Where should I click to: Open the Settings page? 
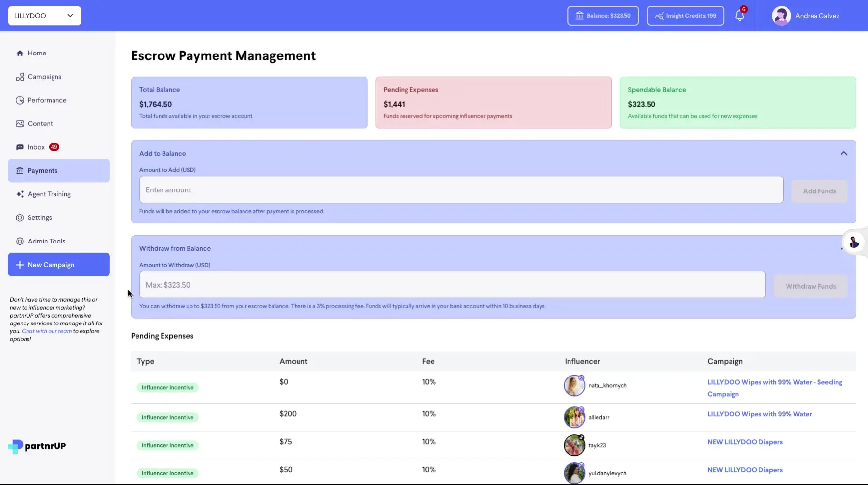40,217
